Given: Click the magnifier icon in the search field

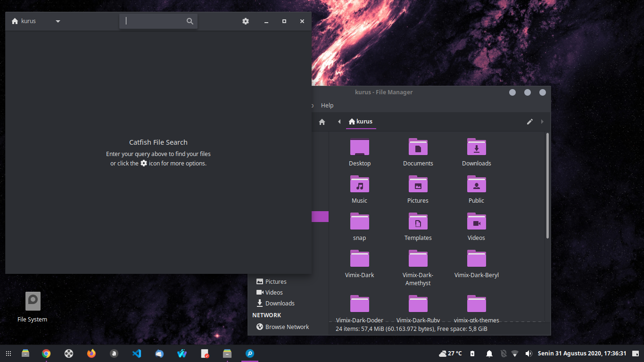Looking at the screenshot, I should 190,21.
